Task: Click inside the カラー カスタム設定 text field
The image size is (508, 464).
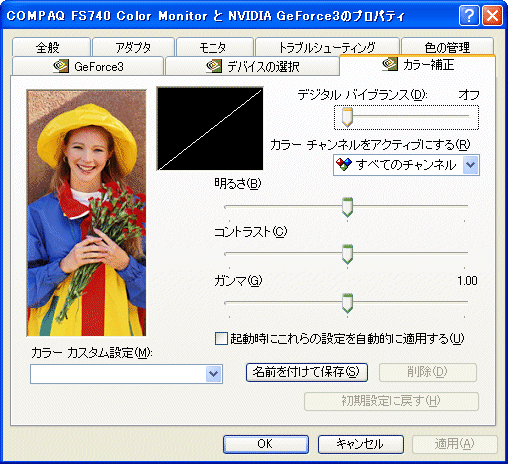Action: click(118, 374)
